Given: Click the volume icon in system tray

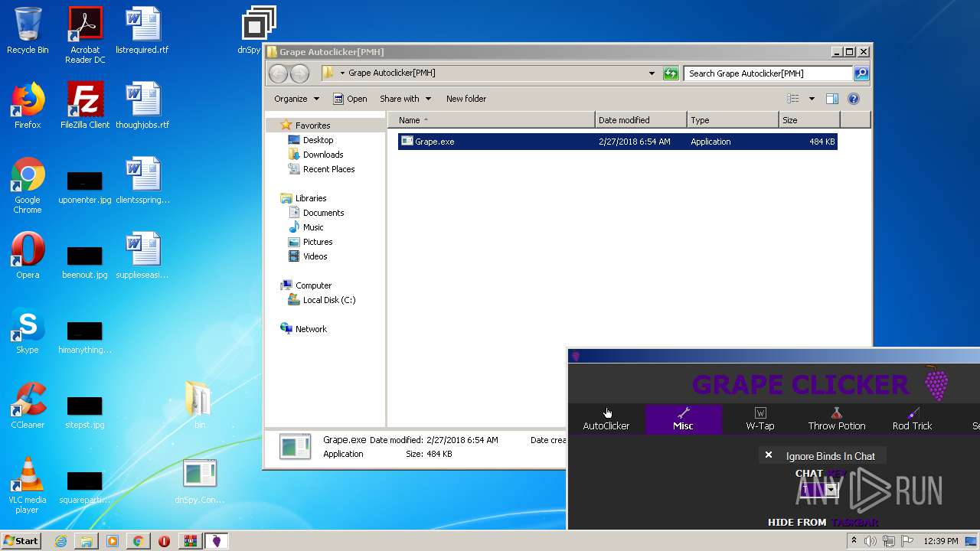Looking at the screenshot, I should (x=870, y=541).
